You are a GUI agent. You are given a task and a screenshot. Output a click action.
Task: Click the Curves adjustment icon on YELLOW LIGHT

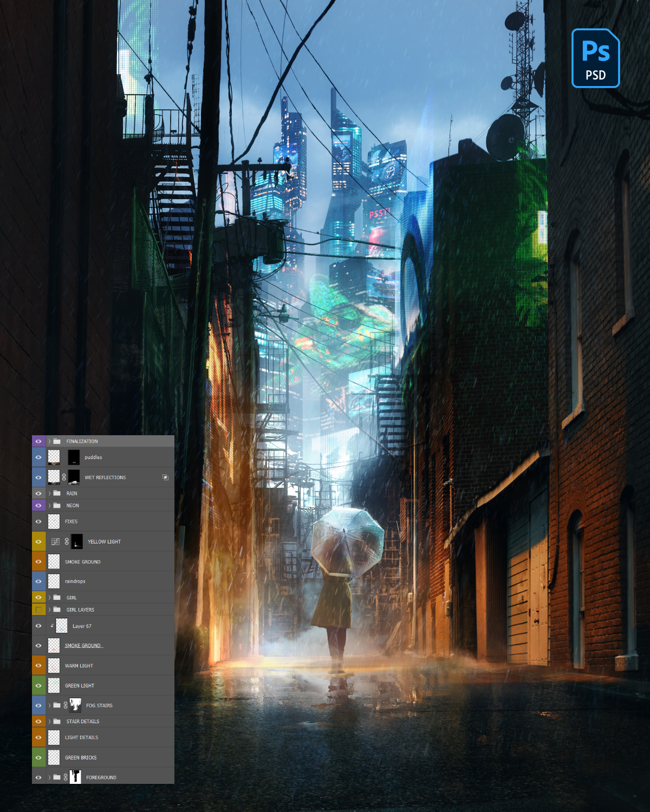[x=55, y=541]
